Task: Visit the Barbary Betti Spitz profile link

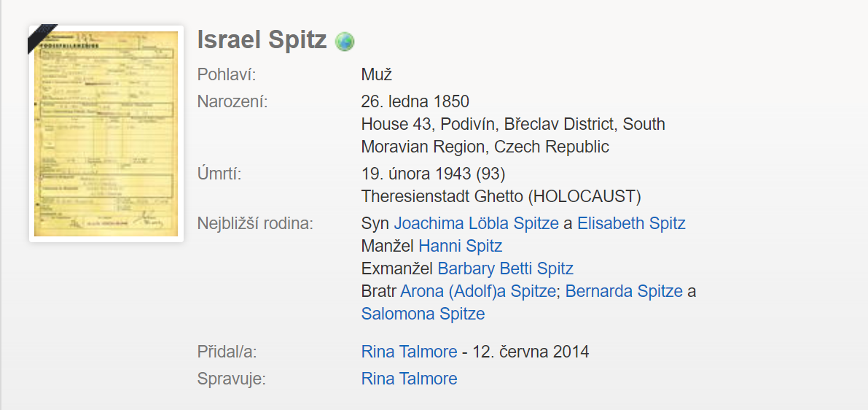Action: [x=506, y=268]
